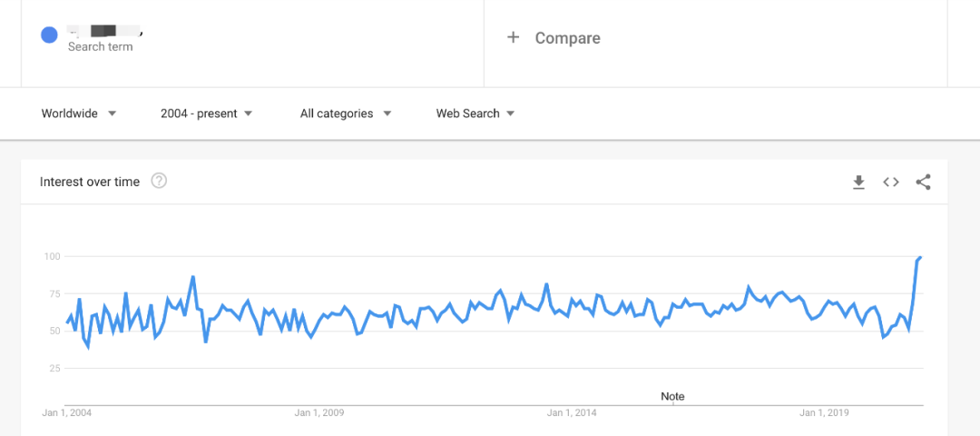Viewport: 980px width, 436px height.
Task: Select the Jan 1, 2014 axis label
Action: [x=572, y=413]
